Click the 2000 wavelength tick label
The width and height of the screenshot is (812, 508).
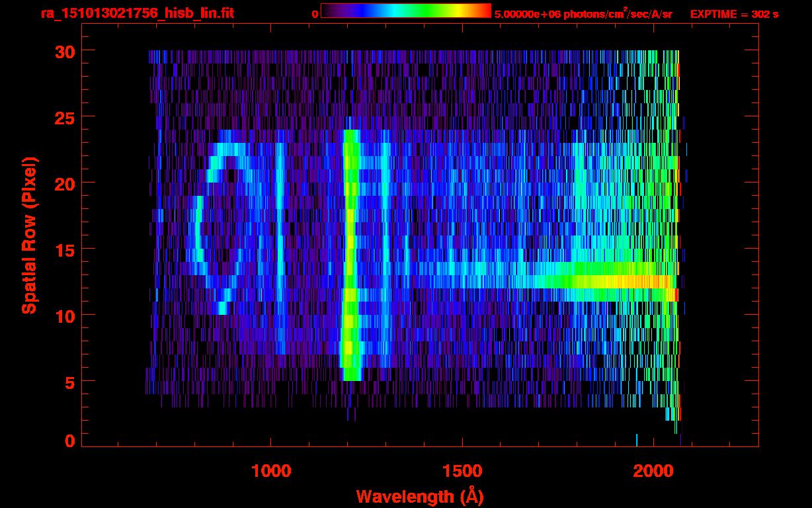[x=653, y=470]
